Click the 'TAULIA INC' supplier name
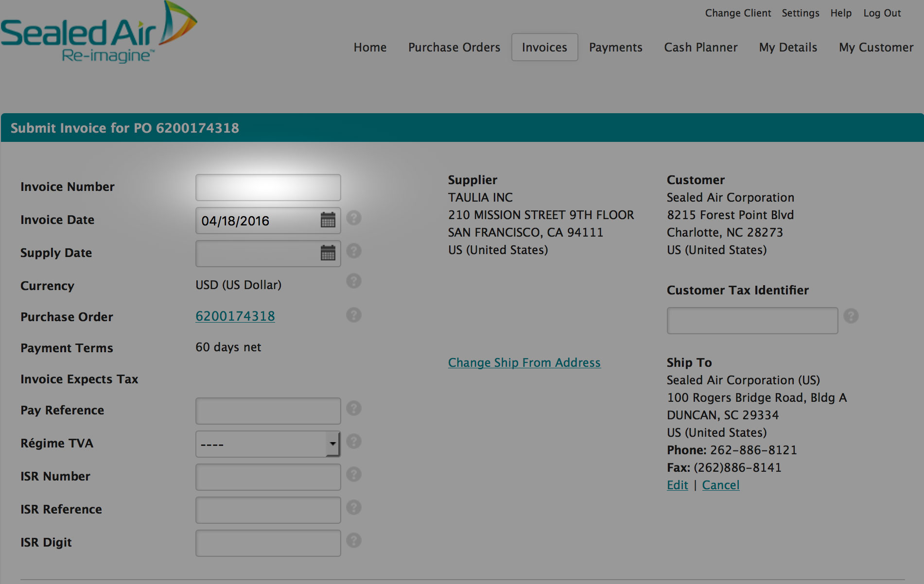 480,197
